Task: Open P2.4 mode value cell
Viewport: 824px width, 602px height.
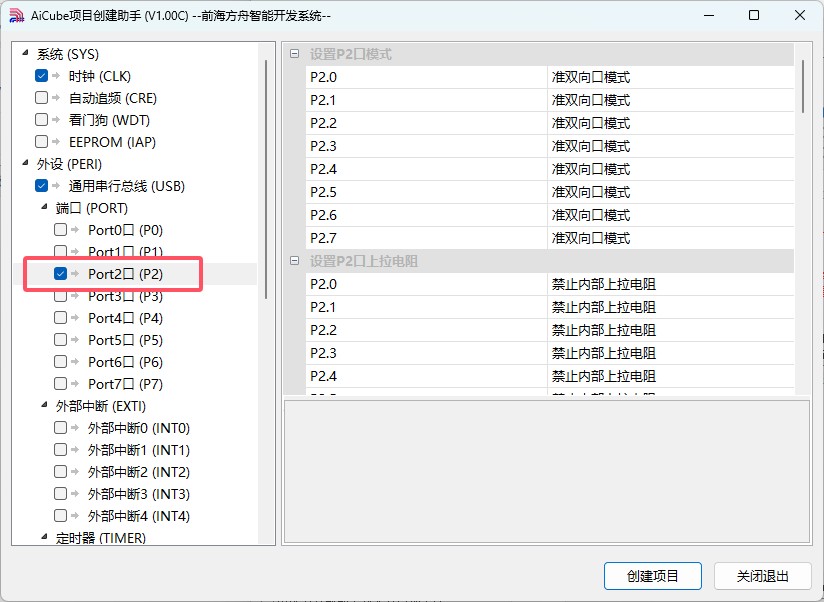Action: click(x=670, y=169)
